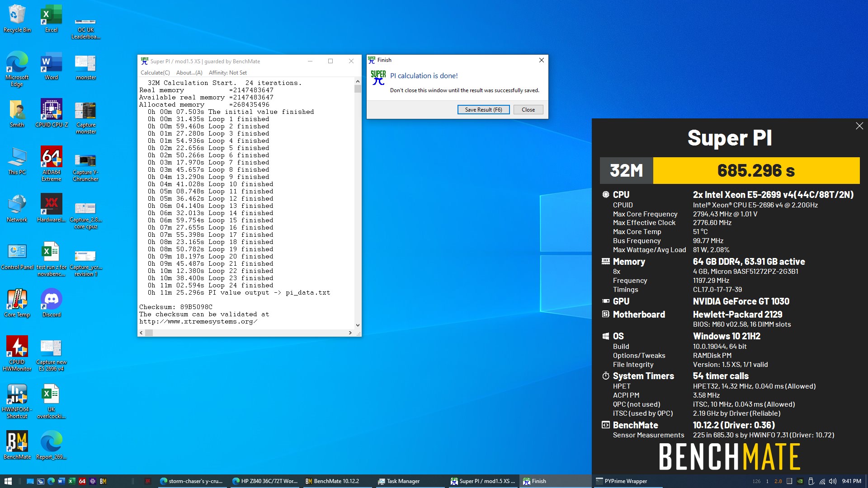868x488 pixels.
Task: Close the BenchMate Super PI result panel
Action: tap(859, 126)
